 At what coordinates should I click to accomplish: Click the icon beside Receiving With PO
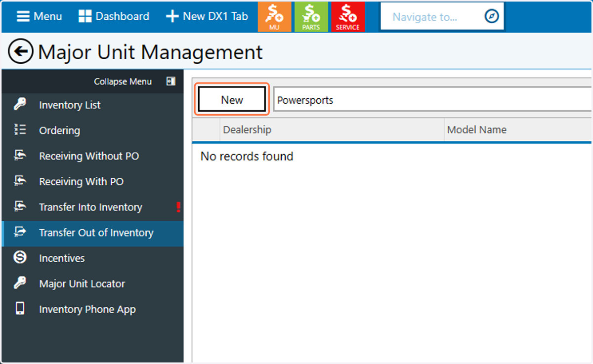20,181
